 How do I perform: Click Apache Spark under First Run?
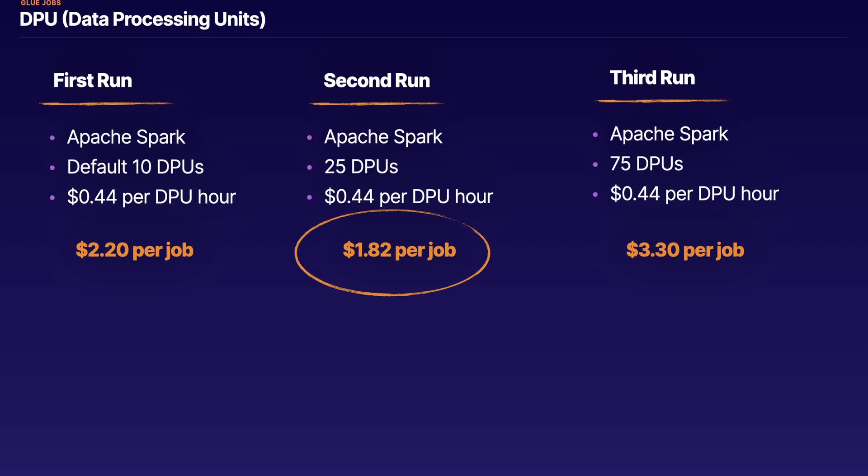click(x=126, y=137)
